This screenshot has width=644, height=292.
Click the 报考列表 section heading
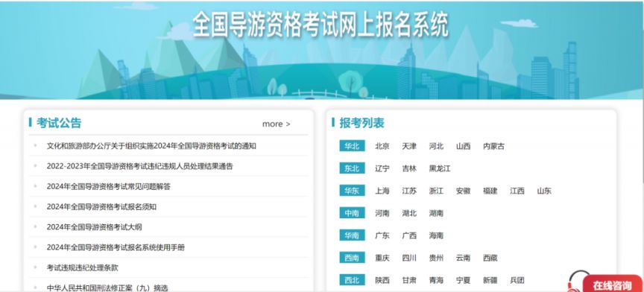tap(362, 123)
